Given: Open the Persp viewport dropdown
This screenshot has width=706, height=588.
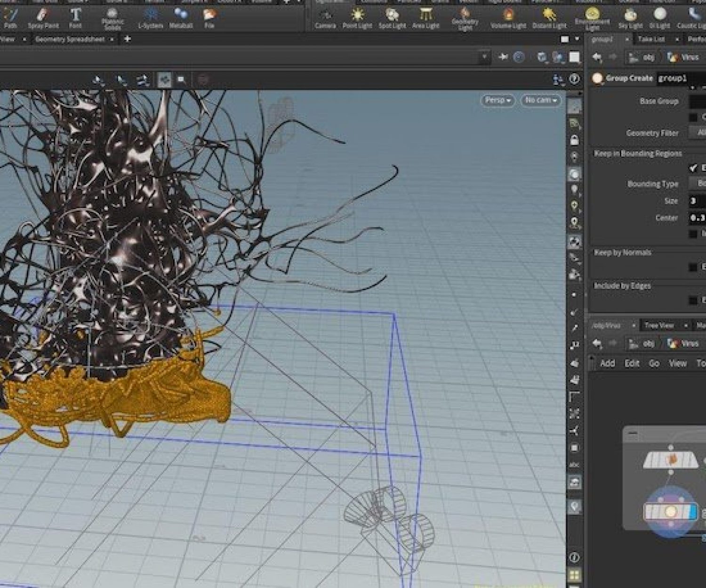Looking at the screenshot, I should [x=497, y=100].
